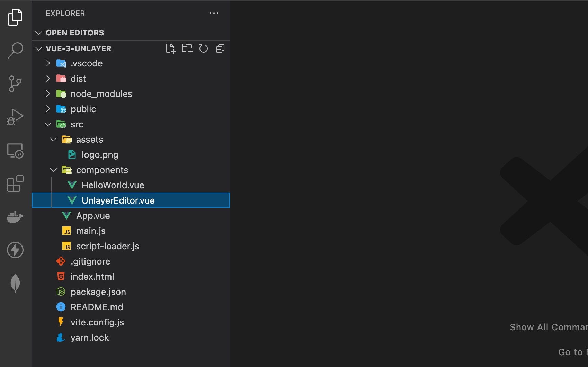Open Explorer more actions ellipsis
Viewport: 588px width, 367px height.
point(214,13)
